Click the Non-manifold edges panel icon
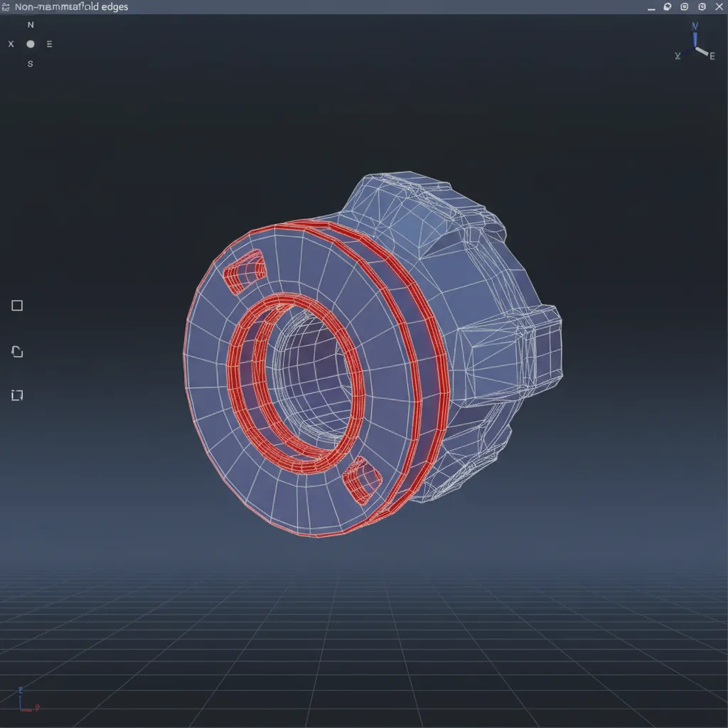This screenshot has width=728, height=728. pyautogui.click(x=6, y=6)
